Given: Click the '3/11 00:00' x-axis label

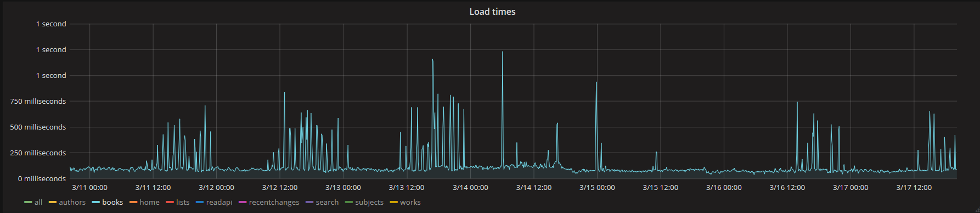Looking at the screenshot, I should [x=89, y=188].
